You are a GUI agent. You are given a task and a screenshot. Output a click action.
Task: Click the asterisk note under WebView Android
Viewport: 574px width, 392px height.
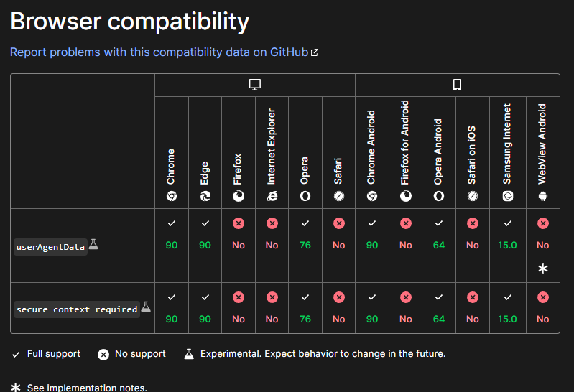[x=543, y=269]
